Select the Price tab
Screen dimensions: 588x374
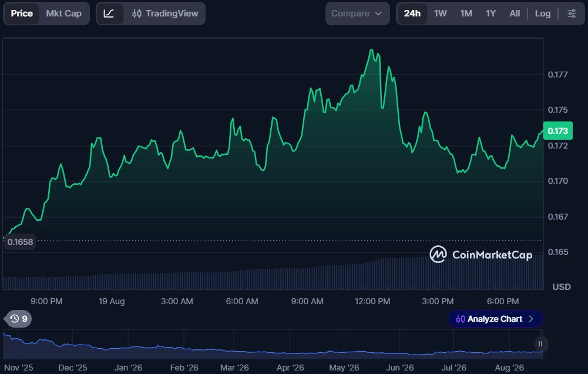click(x=22, y=14)
